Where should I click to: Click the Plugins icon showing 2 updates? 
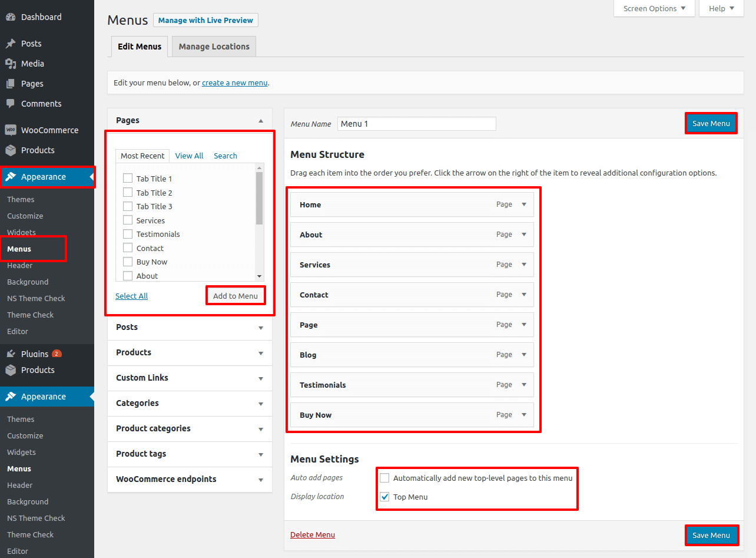11,353
